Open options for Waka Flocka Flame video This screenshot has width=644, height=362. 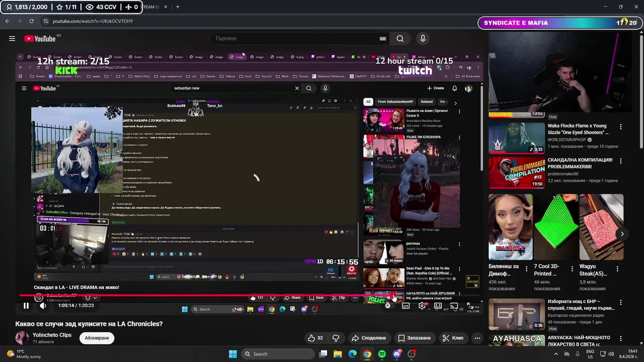(620, 127)
